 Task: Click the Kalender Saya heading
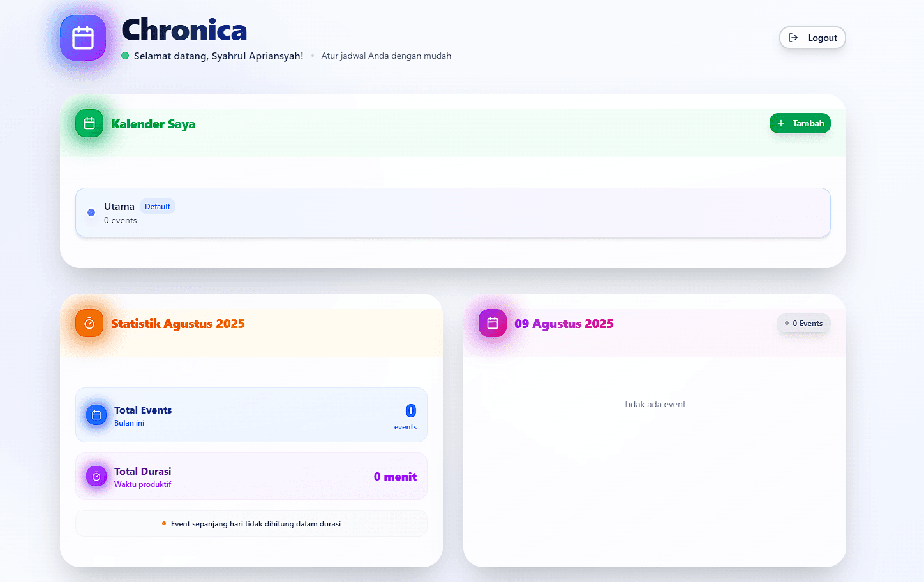coord(153,124)
